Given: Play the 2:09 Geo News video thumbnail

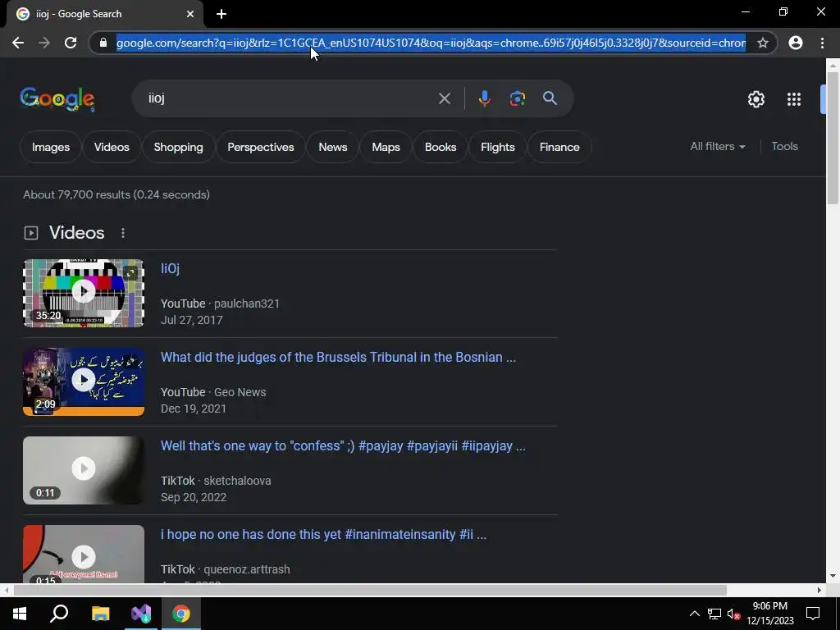Looking at the screenshot, I should (84, 381).
